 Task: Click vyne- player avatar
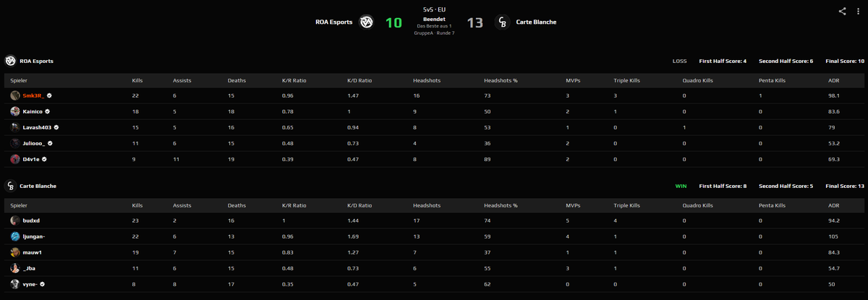[x=15, y=284]
